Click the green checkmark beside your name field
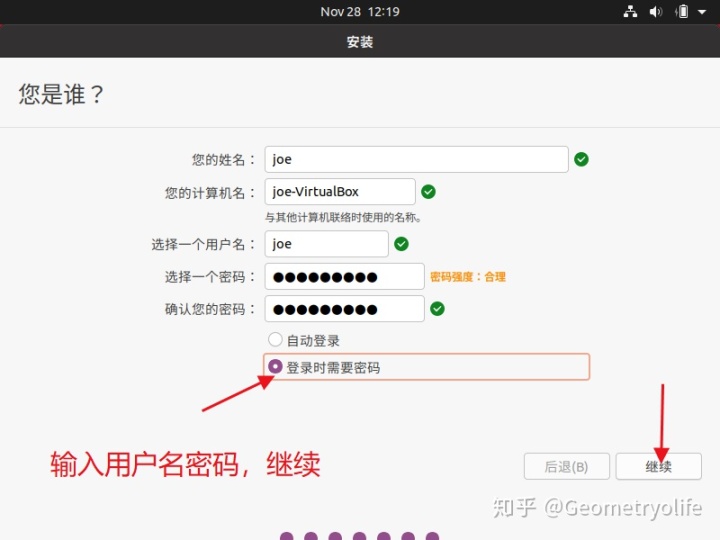This screenshot has height=540, width=720. (x=581, y=159)
